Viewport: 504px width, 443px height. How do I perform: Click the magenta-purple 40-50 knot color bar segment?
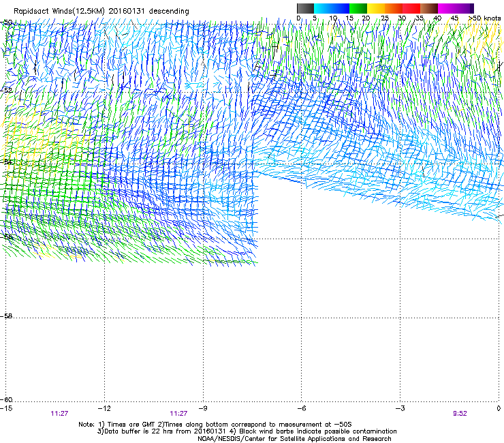456,8
